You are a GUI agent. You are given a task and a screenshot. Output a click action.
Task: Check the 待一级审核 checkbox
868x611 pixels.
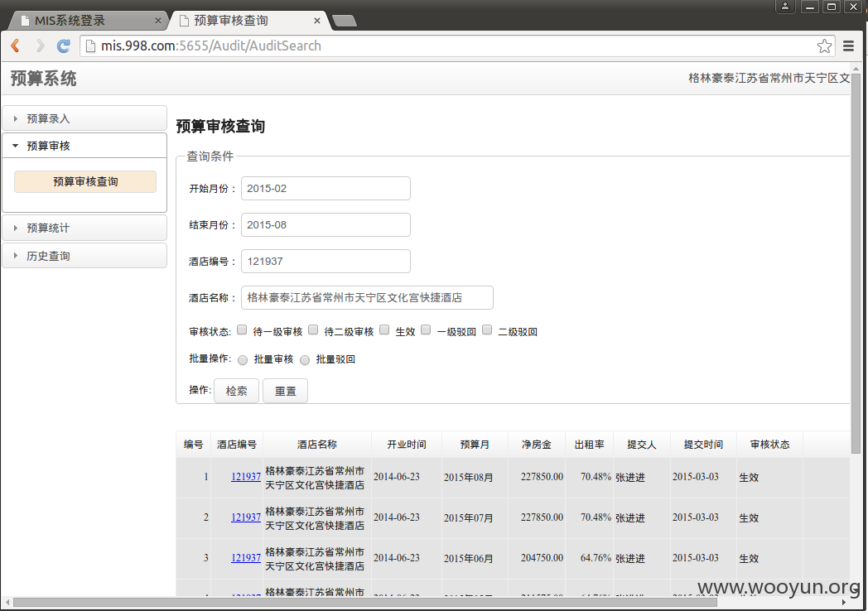click(242, 330)
